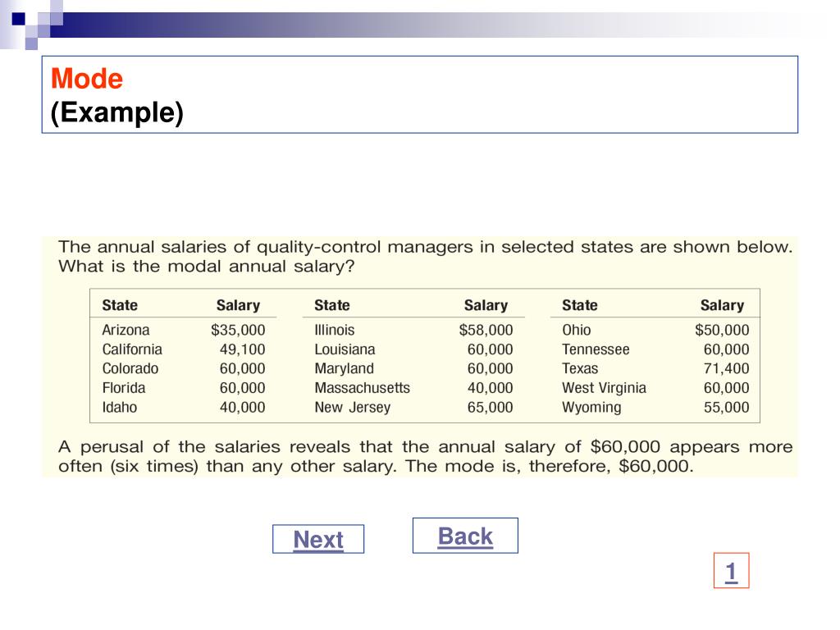
Task: Click the California state cell
Action: click(x=132, y=349)
